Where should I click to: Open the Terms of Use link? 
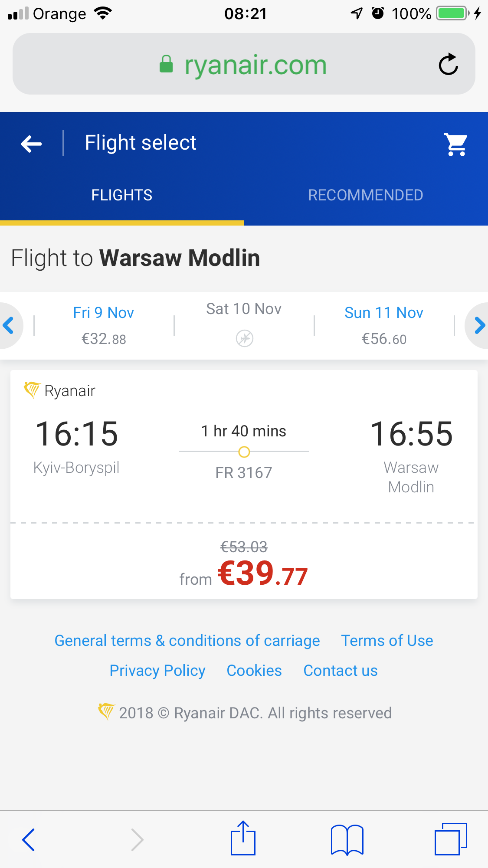387,641
